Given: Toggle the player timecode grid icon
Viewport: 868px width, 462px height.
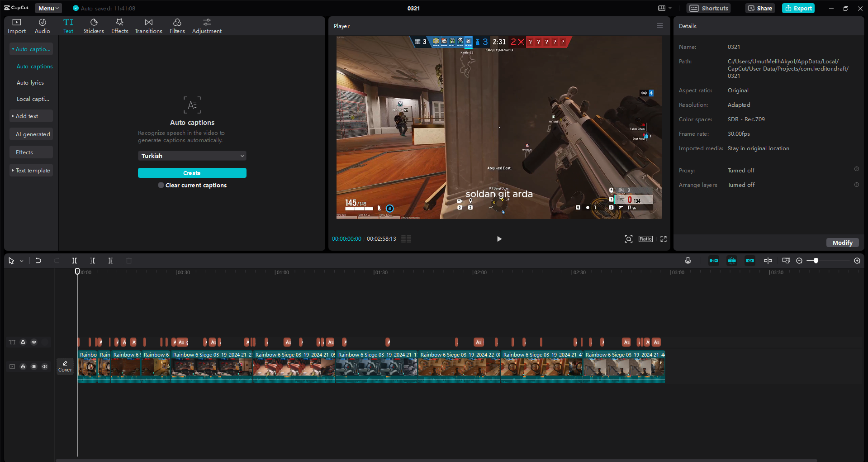Looking at the screenshot, I should 406,239.
